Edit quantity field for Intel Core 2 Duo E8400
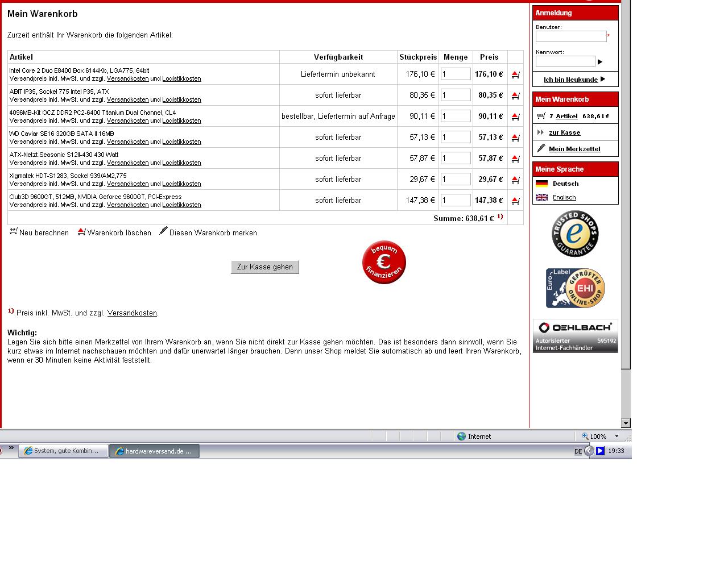The image size is (728, 582). (x=456, y=74)
